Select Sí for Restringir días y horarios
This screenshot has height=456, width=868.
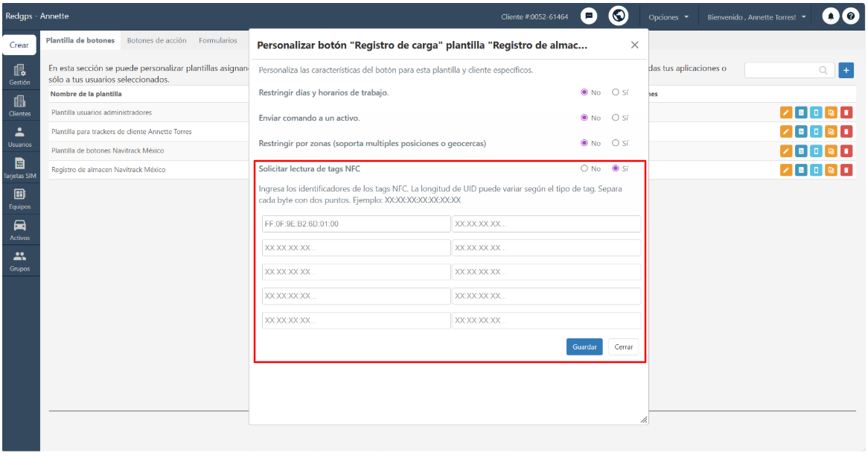615,92
